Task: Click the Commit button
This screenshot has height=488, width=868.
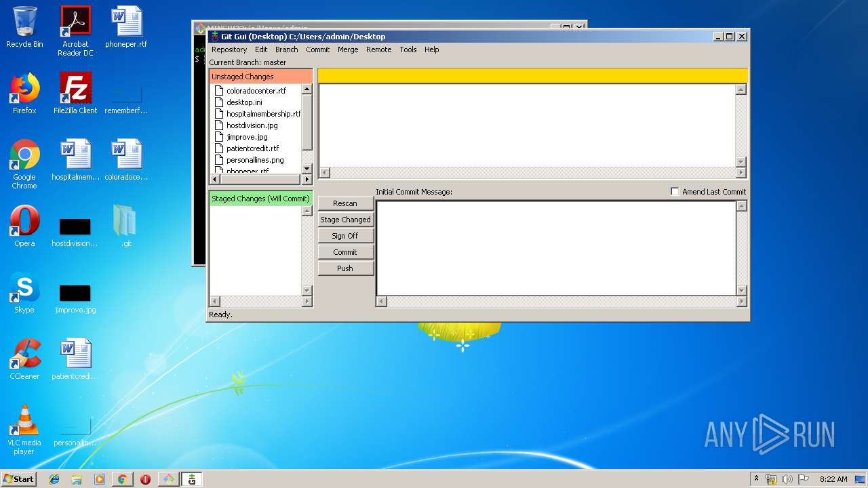Action: (x=345, y=252)
